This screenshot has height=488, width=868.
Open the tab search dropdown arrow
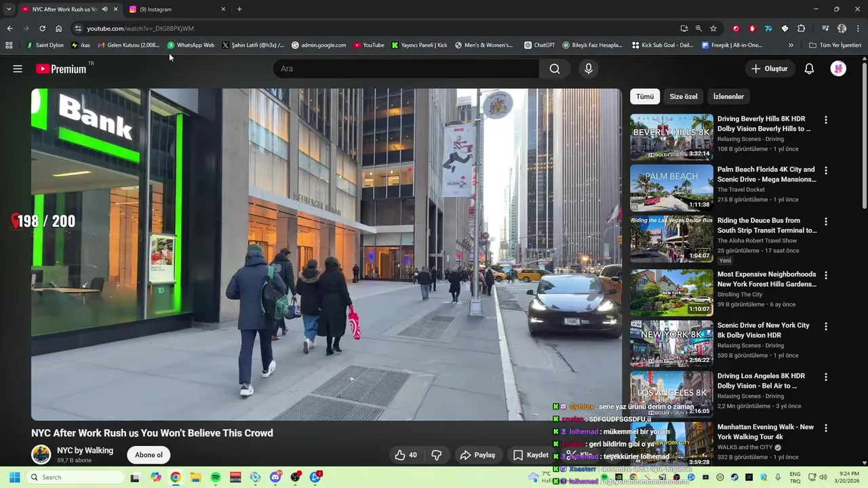point(9,9)
